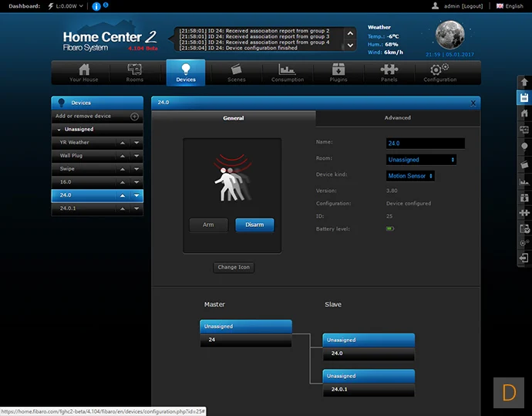This screenshot has width=532, height=416.
Task: Click the plugins box icon in right sidebar
Action: 524,198
